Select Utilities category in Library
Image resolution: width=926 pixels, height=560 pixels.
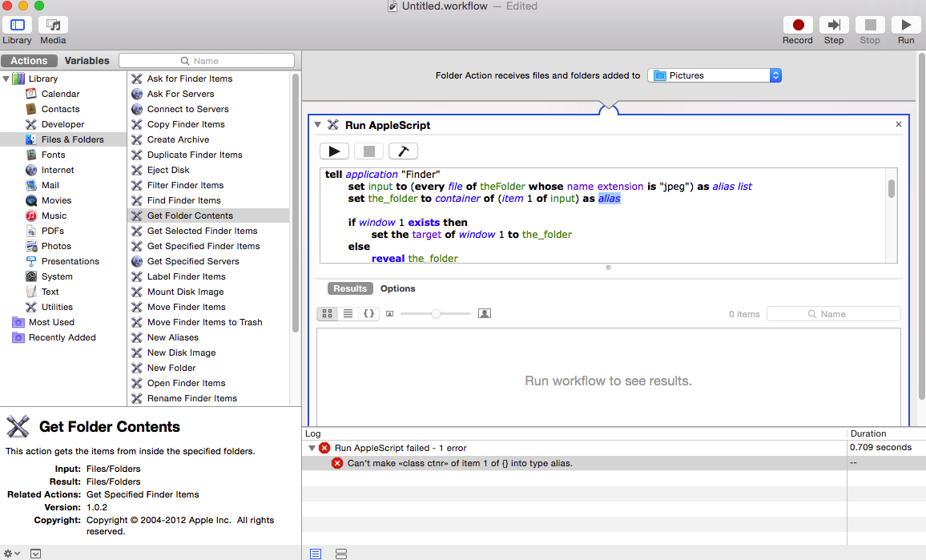(x=57, y=307)
